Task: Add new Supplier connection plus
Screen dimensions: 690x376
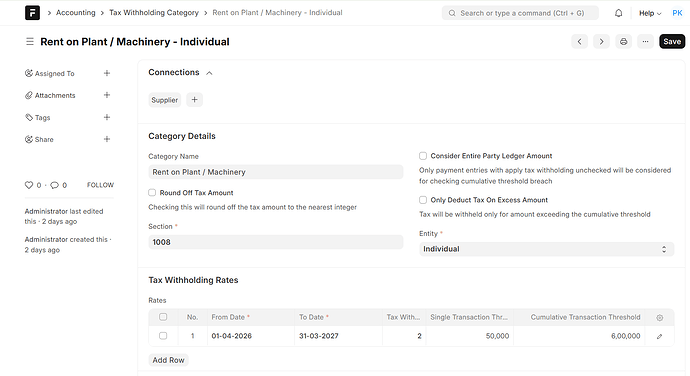Action: pos(195,100)
